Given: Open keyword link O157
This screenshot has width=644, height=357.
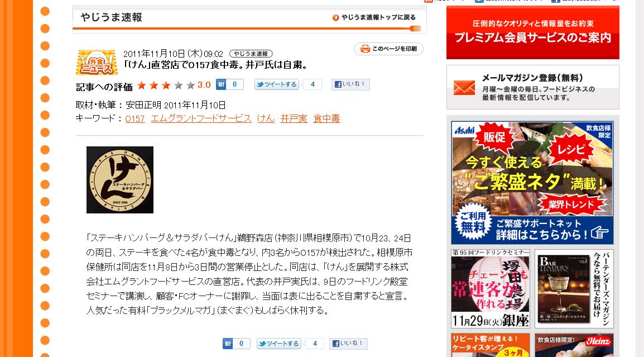Looking at the screenshot, I should pyautogui.click(x=135, y=119).
